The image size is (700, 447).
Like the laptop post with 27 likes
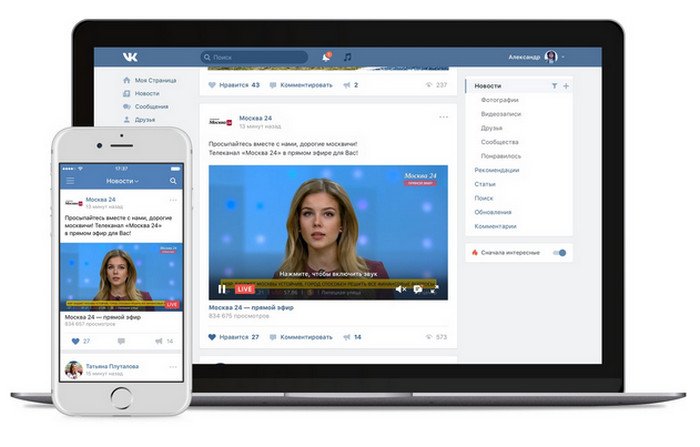[212, 337]
